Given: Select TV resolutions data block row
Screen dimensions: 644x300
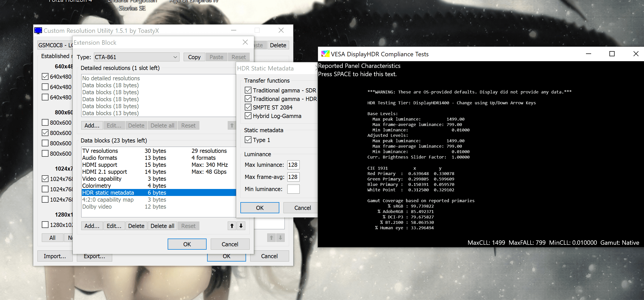Looking at the screenshot, I should (159, 151).
